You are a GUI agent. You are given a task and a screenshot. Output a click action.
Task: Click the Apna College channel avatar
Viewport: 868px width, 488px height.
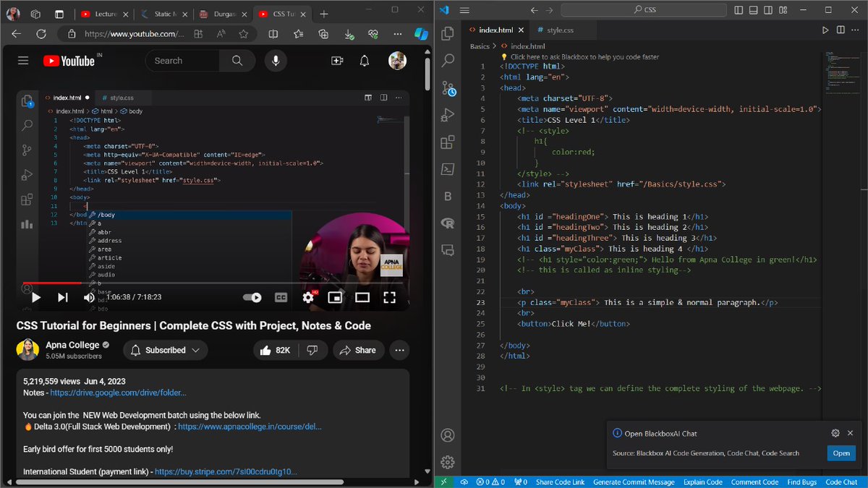[27, 350]
